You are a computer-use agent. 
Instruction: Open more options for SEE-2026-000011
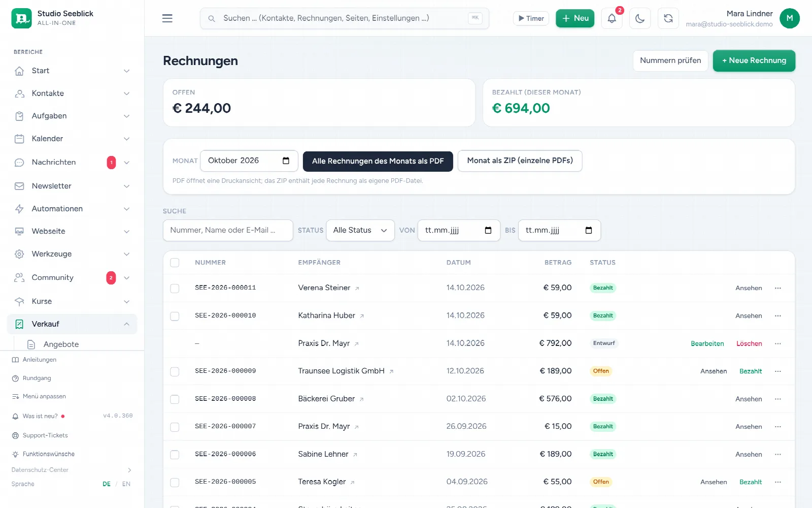[777, 288]
